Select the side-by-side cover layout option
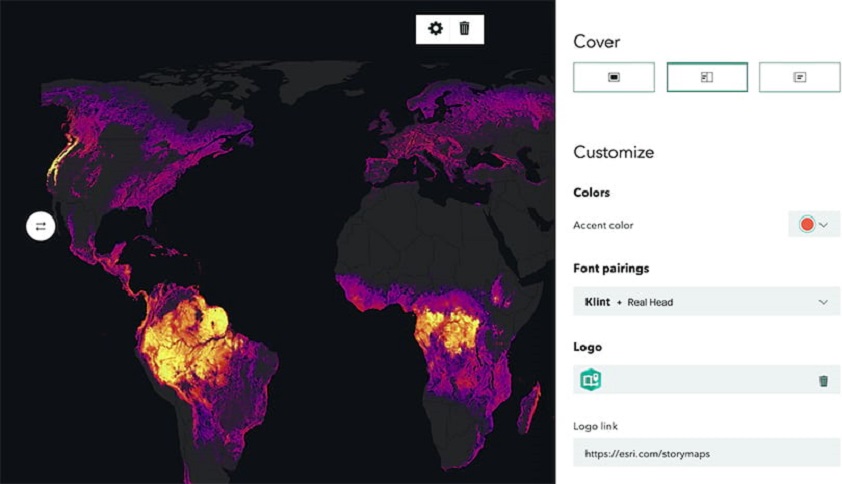Screen dimensions: 842x484 (707, 77)
